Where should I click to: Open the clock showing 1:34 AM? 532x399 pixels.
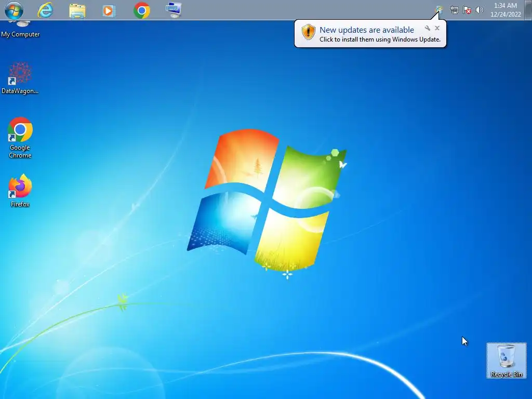click(x=505, y=5)
